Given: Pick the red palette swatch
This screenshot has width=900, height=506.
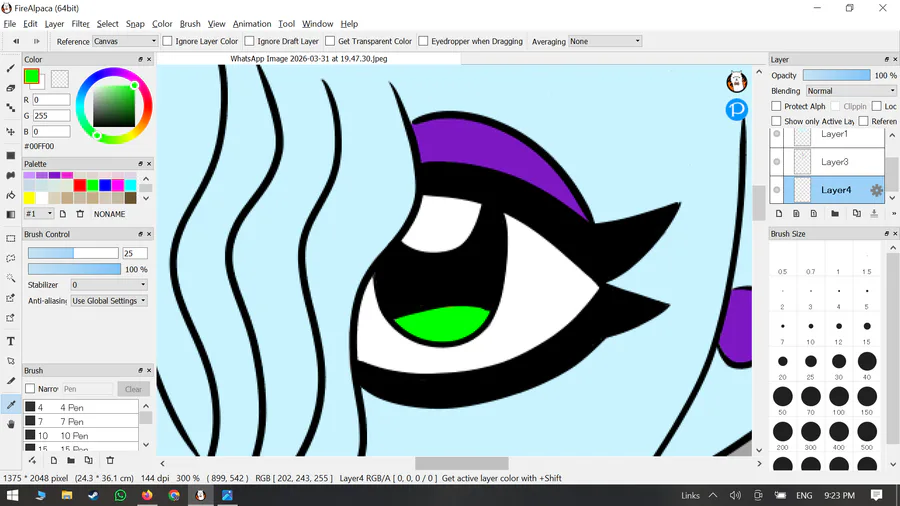Looking at the screenshot, I should (x=80, y=185).
